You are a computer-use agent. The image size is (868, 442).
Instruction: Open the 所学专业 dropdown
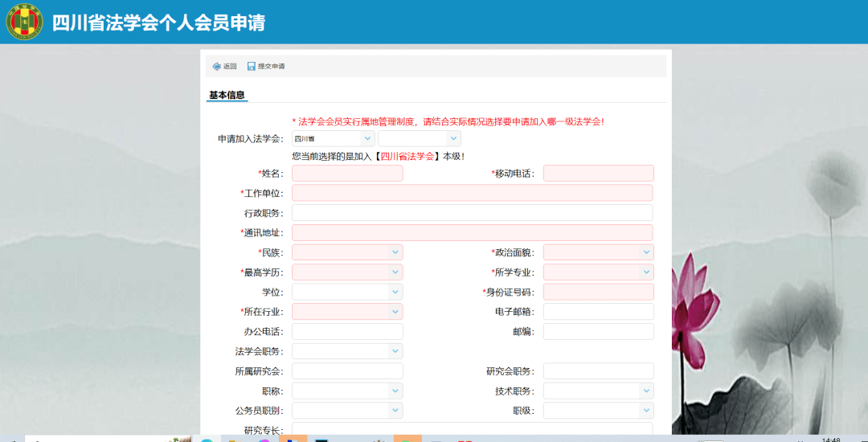598,272
